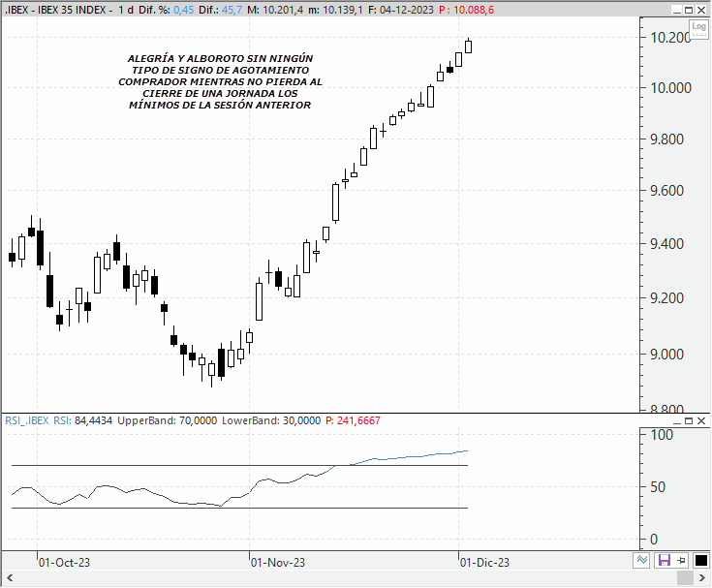Close the IBEX 35 chart window
The image size is (712, 588).
(x=701, y=10)
